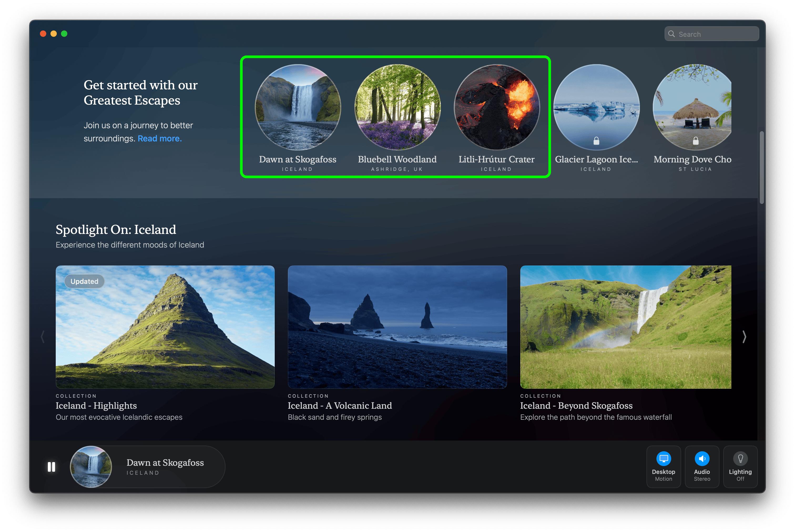Play the Bluebell Woodland escape
Image resolution: width=795 pixels, height=532 pixels.
click(397, 107)
